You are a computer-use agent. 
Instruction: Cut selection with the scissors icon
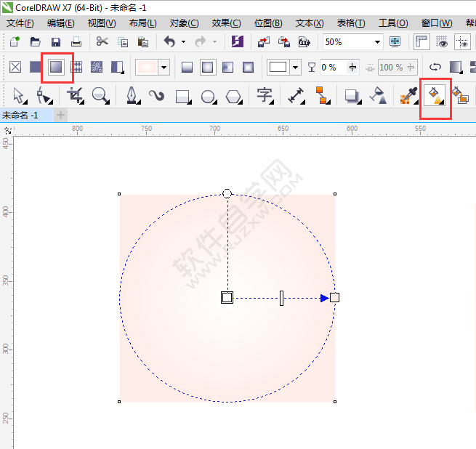click(x=102, y=41)
